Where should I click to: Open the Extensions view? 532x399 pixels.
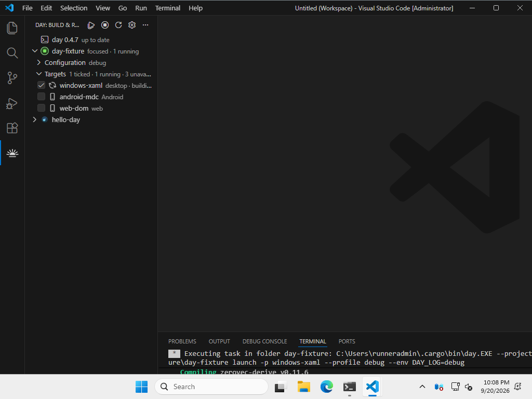pyautogui.click(x=12, y=128)
